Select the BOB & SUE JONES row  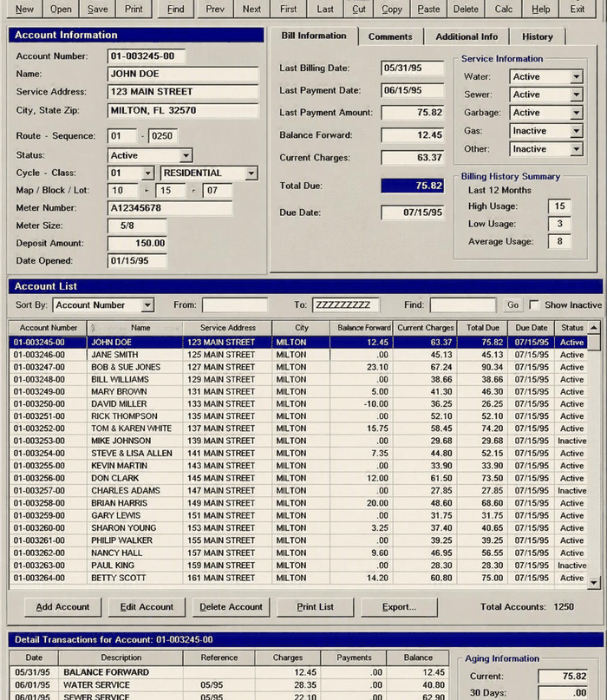(297, 368)
